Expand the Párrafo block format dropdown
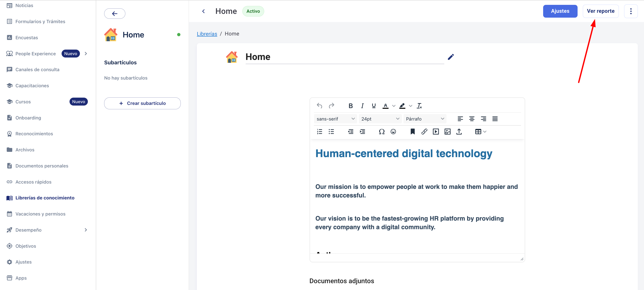Image resolution: width=644 pixels, height=290 pixels. [x=425, y=119]
